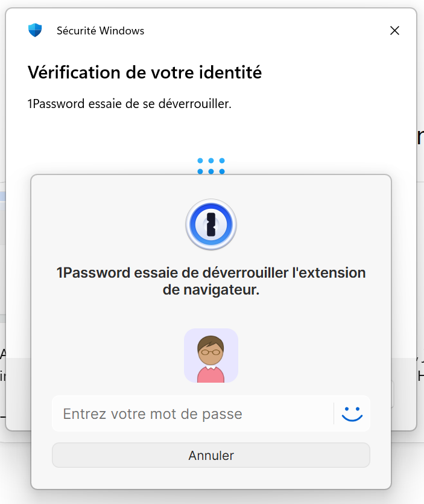Click the user avatar with glasses
The height and width of the screenshot is (504, 424).
(x=211, y=355)
